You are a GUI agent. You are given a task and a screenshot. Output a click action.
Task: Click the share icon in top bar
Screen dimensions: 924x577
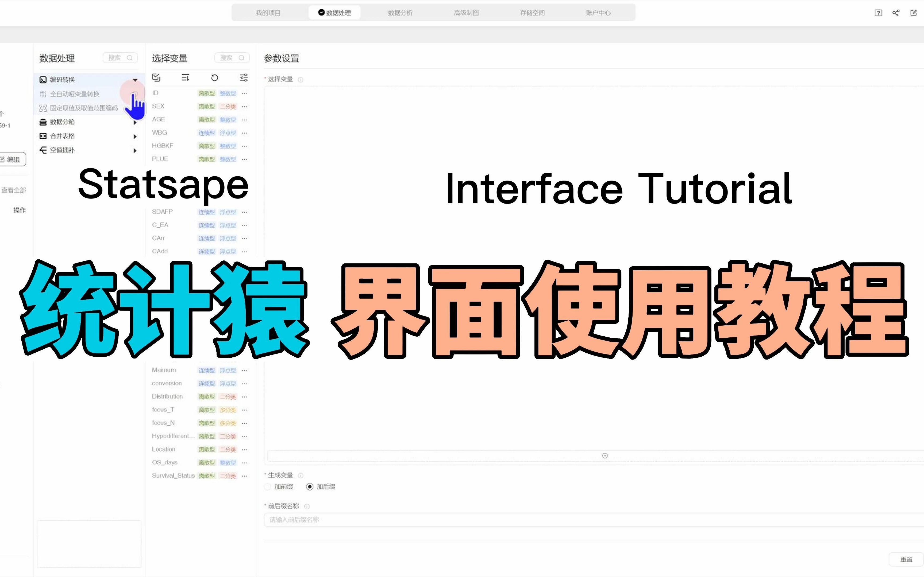pyautogui.click(x=896, y=13)
